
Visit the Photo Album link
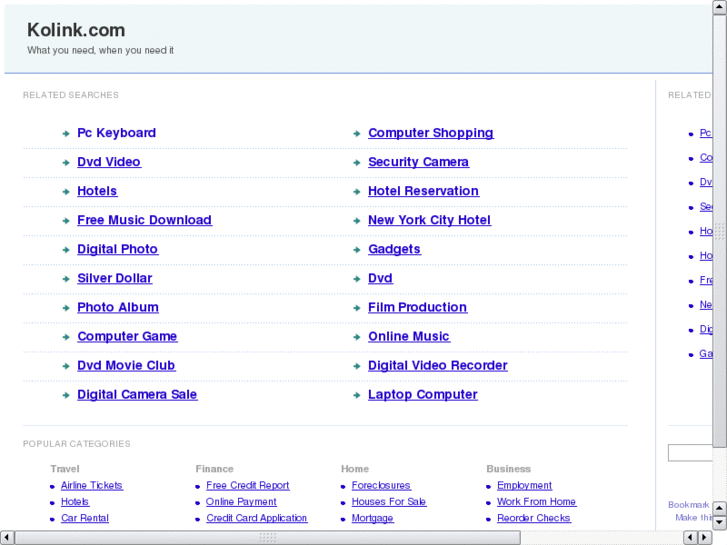[x=118, y=308]
